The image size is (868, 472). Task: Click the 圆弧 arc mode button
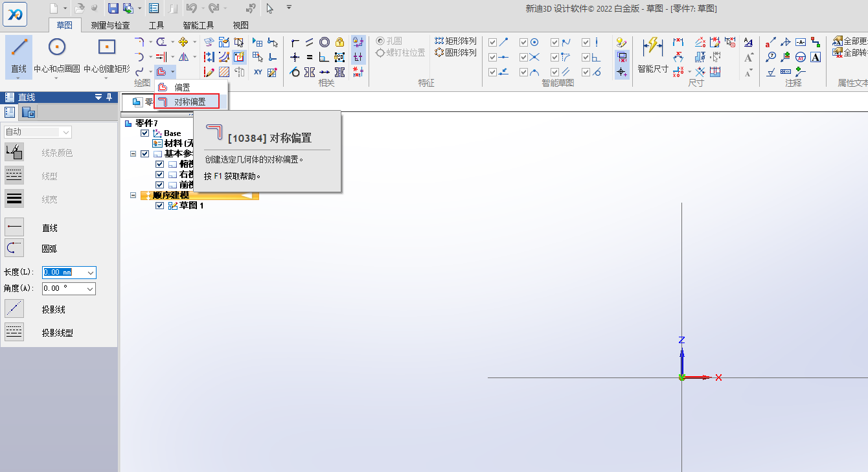[x=14, y=248]
